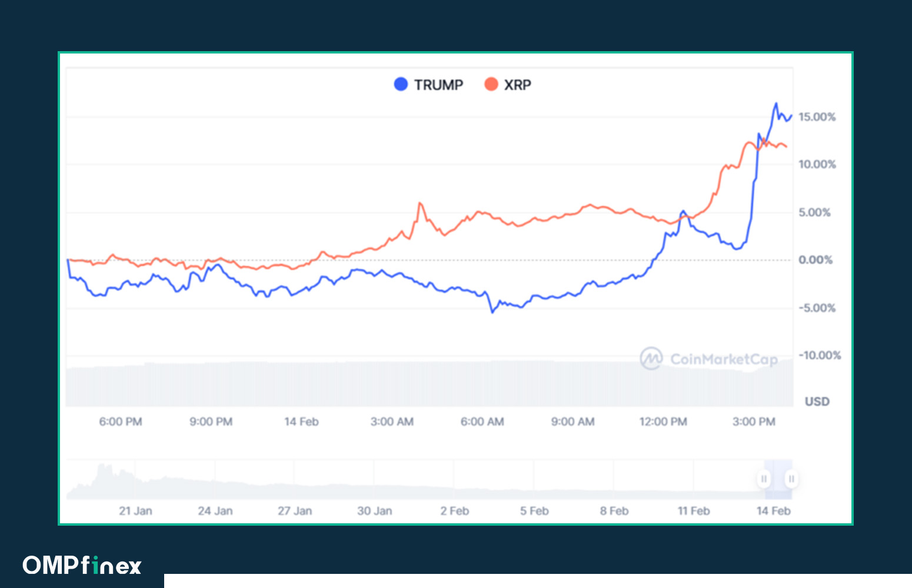Select 11 Feb on the navigator timeline
The height and width of the screenshot is (588, 912).
pos(694,511)
